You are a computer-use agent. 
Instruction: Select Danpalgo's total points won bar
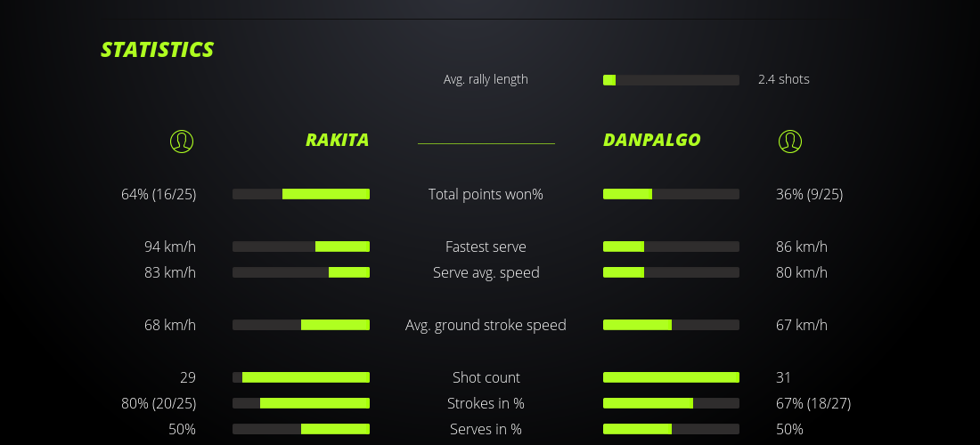tap(671, 194)
